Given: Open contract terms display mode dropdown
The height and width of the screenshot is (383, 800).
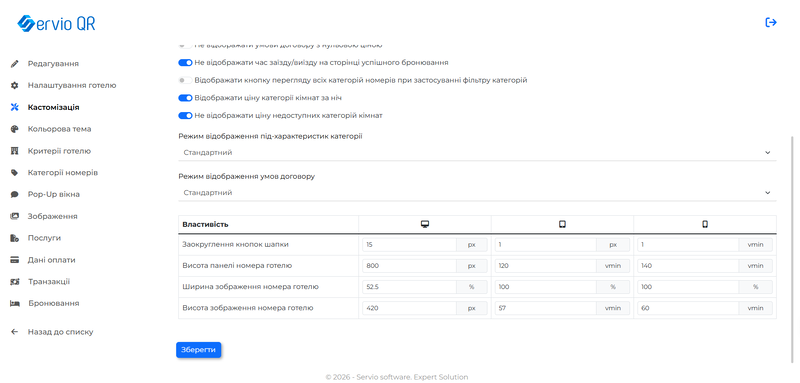Looking at the screenshot, I should click(477, 193).
